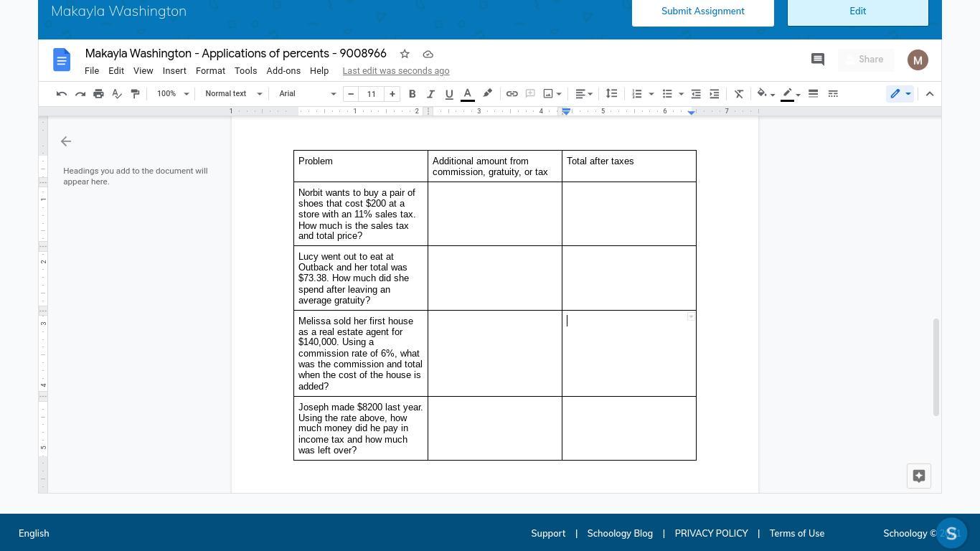Open comment history speech bubble icon

pos(817,60)
